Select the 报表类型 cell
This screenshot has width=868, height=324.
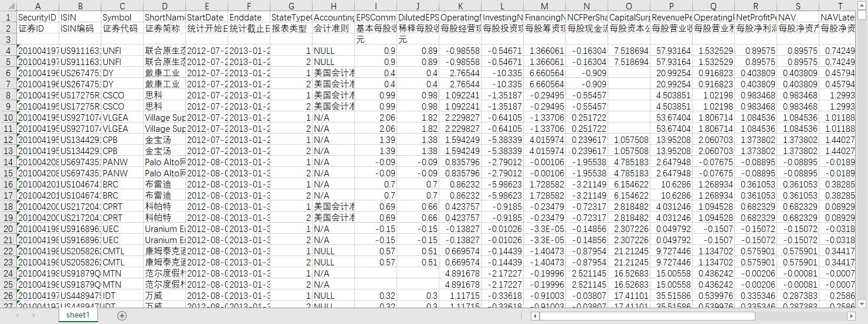pyautogui.click(x=291, y=28)
